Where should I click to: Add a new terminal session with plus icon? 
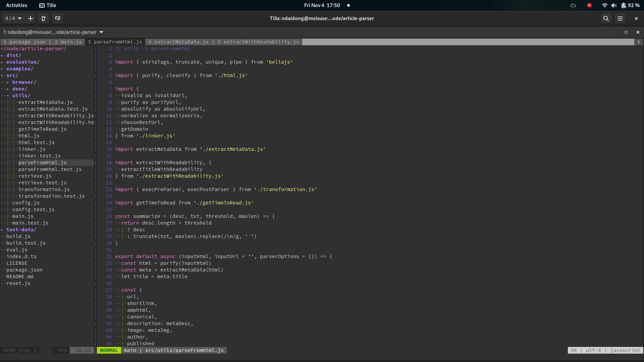click(31, 18)
